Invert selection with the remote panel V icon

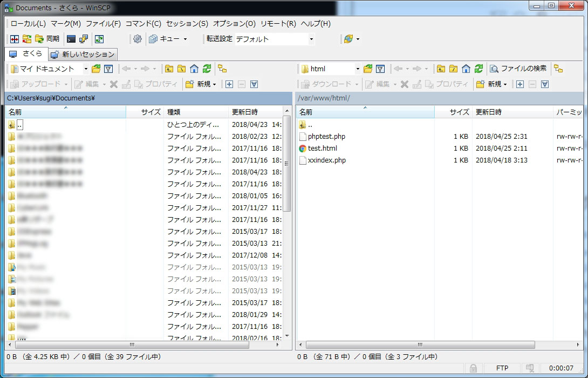(544, 85)
